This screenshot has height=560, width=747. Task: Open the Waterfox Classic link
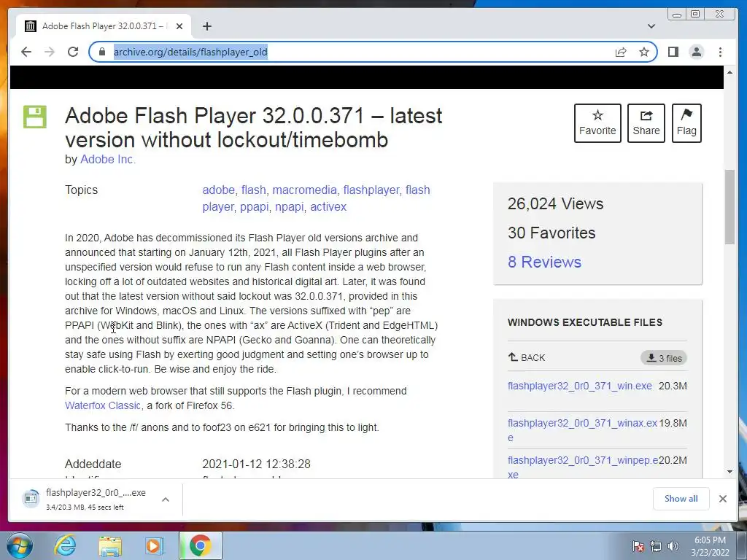coord(103,405)
